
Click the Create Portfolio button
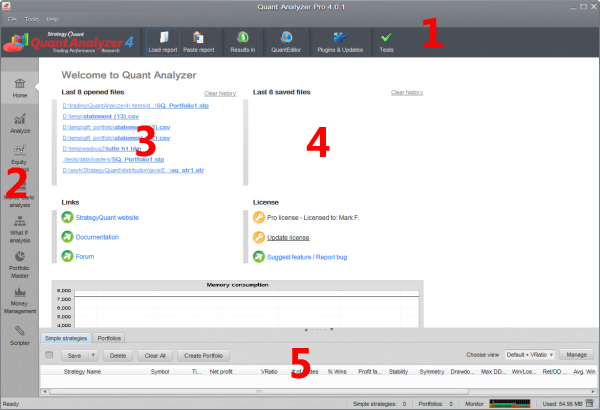(203, 355)
